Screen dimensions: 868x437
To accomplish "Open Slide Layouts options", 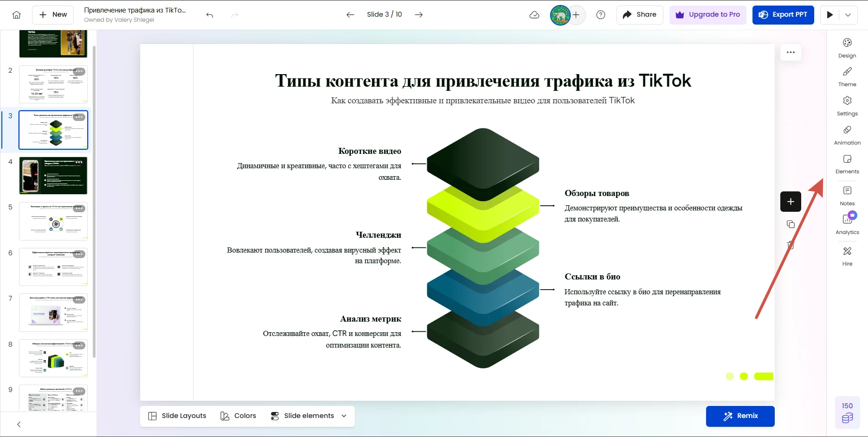I will (177, 416).
